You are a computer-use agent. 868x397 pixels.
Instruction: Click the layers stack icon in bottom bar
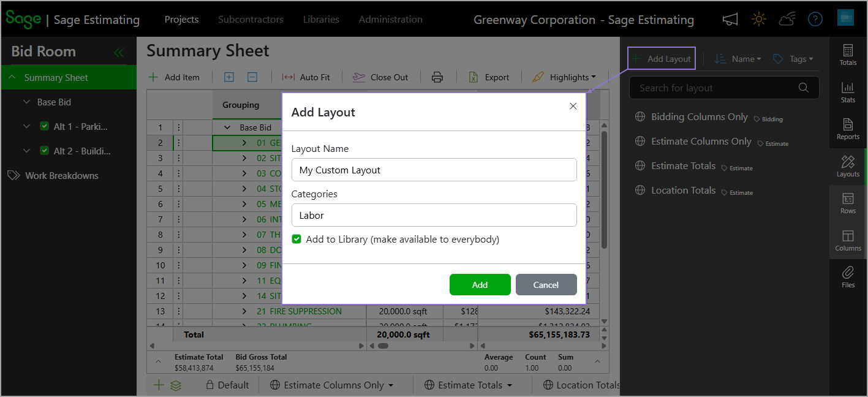pos(176,385)
